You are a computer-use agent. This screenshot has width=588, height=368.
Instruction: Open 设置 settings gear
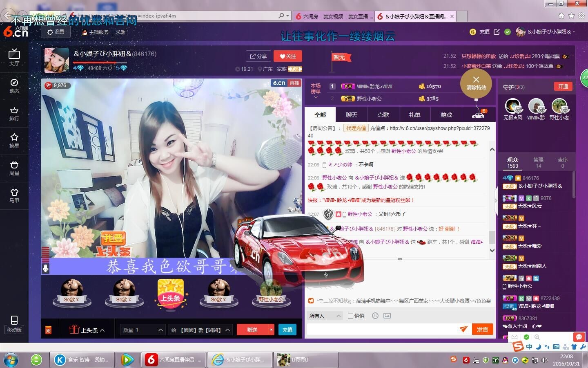pyautogui.click(x=56, y=32)
